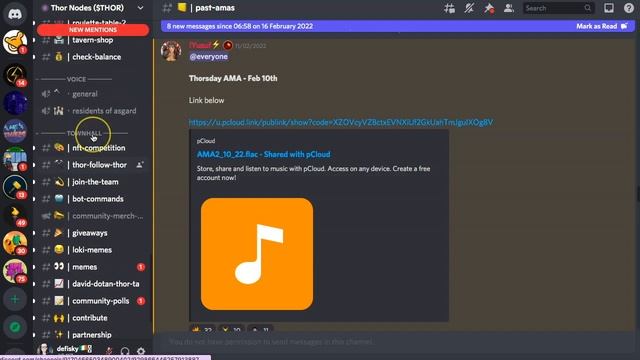Click the past-amas channel title
Image resolution: width=640 pixels, height=360 pixels.
click(x=215, y=8)
